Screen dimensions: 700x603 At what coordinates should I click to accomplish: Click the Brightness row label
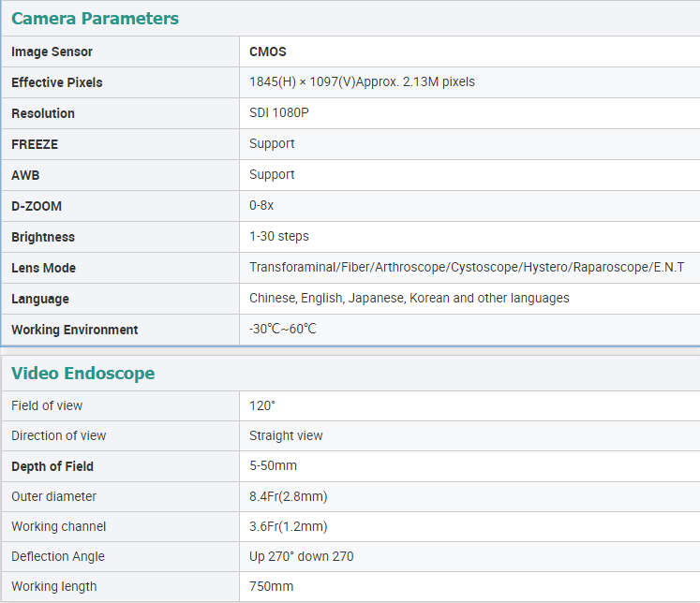(x=43, y=237)
